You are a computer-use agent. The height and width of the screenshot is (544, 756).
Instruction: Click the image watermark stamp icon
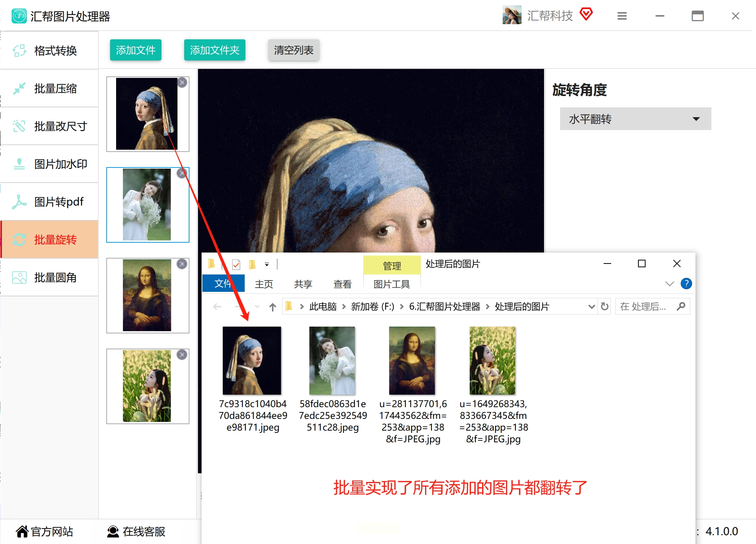coord(19,164)
